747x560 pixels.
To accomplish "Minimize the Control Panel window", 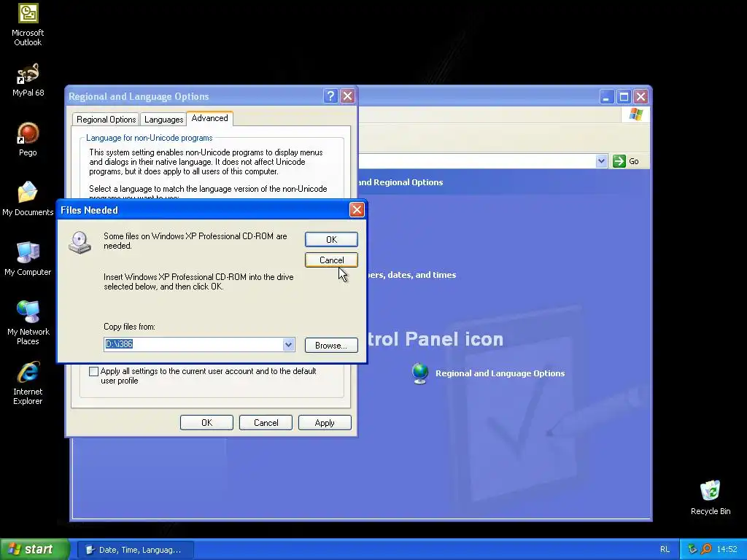I will point(606,97).
